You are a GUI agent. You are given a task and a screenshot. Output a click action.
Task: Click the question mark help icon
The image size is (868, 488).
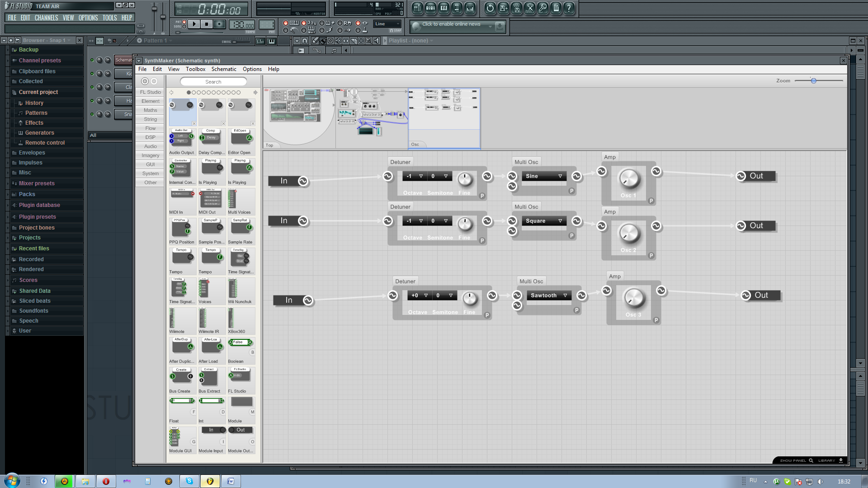pos(569,8)
